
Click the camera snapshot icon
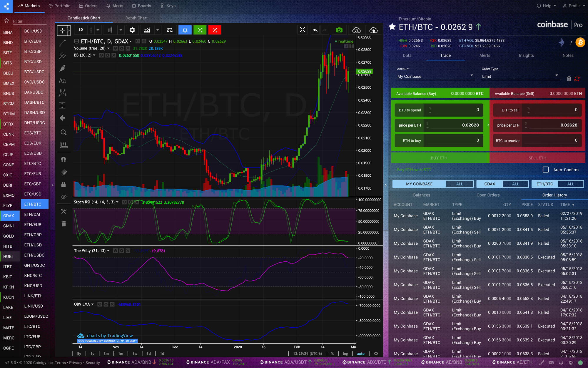pos(339,30)
